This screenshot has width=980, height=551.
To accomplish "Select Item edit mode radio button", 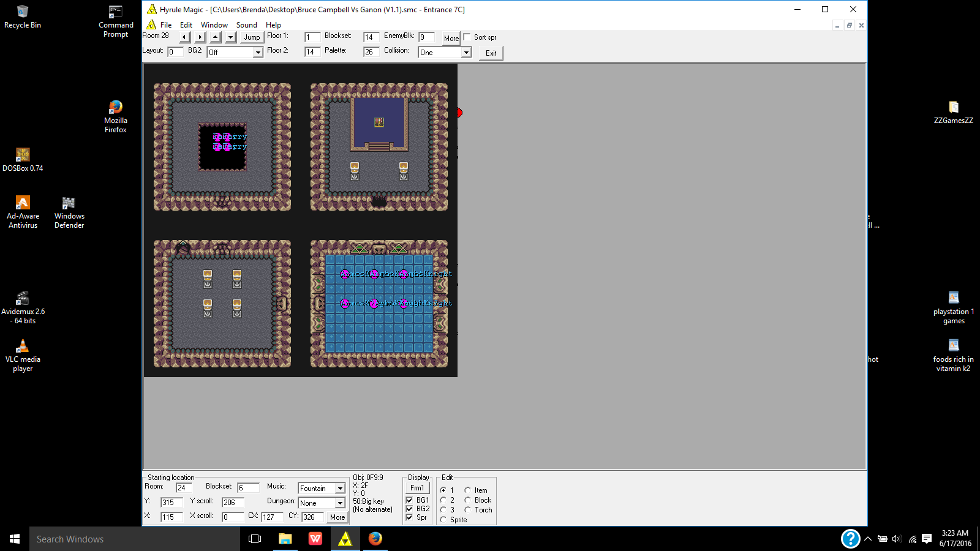I will click(x=467, y=490).
